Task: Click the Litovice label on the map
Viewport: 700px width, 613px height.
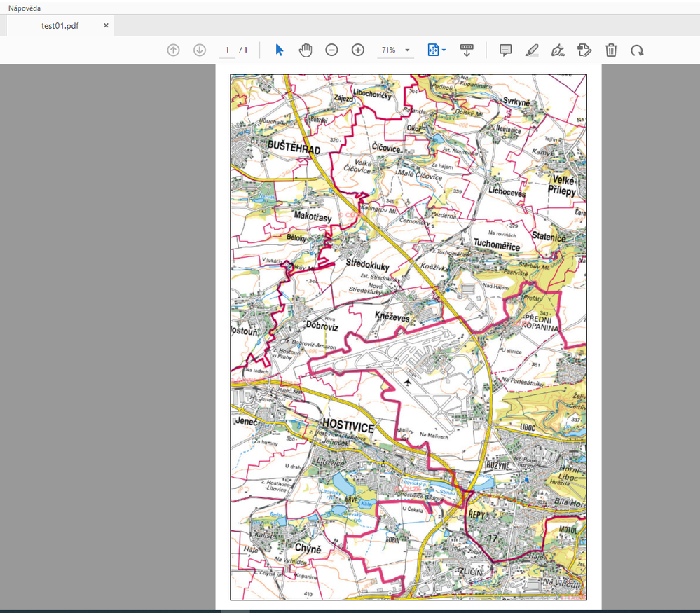Action: [330, 462]
